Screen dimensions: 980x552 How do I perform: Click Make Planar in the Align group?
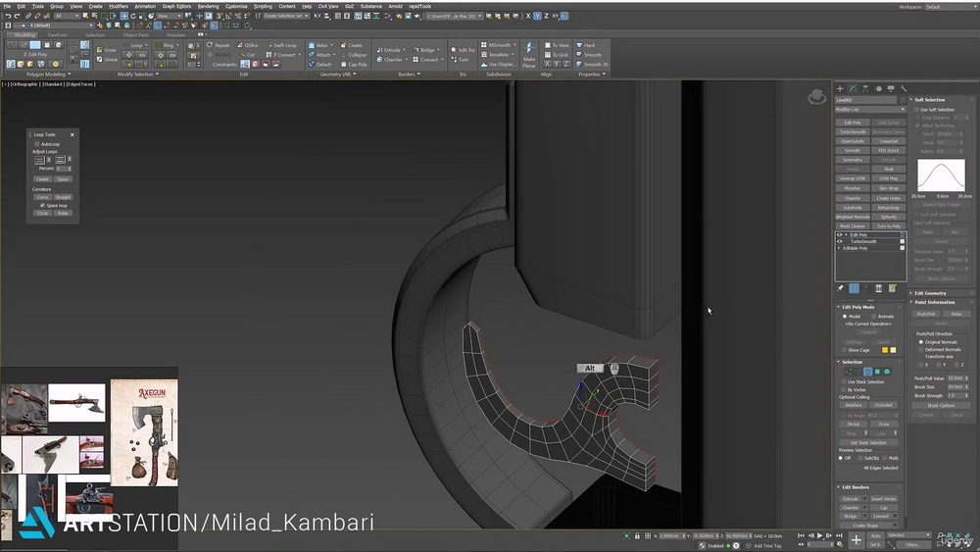529,55
